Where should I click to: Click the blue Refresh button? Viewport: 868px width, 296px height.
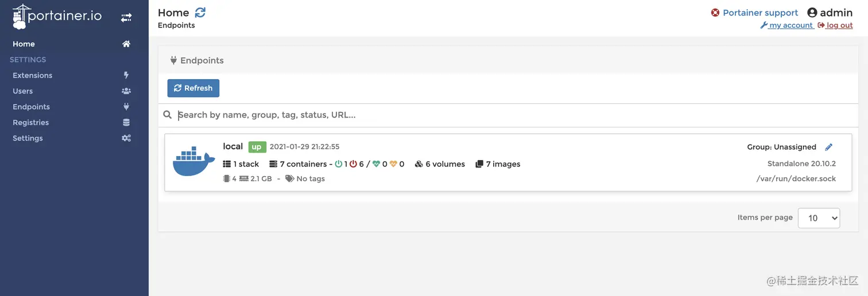(193, 88)
